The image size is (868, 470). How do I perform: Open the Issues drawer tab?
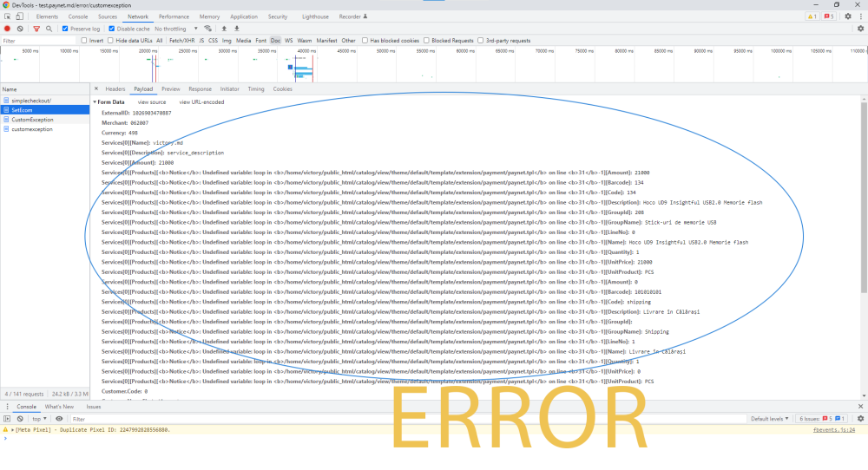click(94, 407)
